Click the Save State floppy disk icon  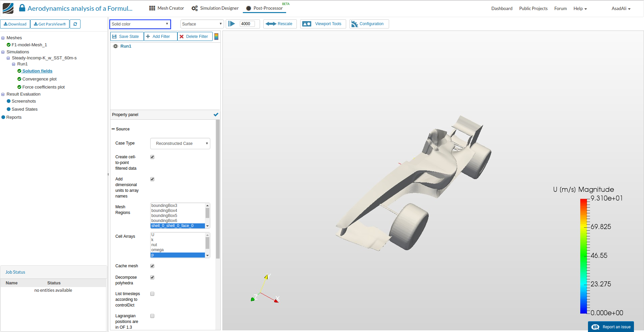click(115, 37)
